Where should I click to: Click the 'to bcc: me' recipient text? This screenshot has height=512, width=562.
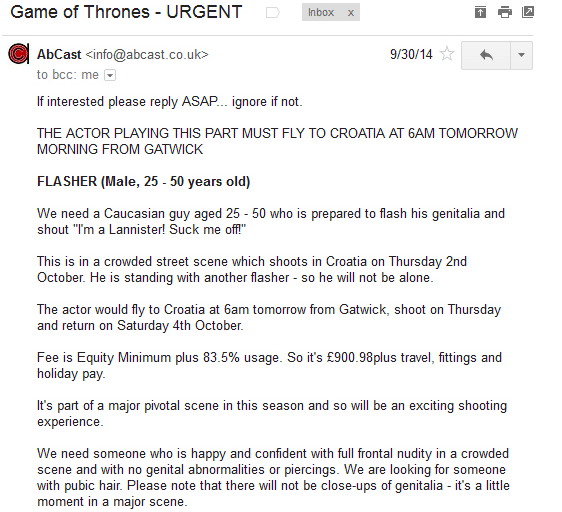tap(67, 75)
